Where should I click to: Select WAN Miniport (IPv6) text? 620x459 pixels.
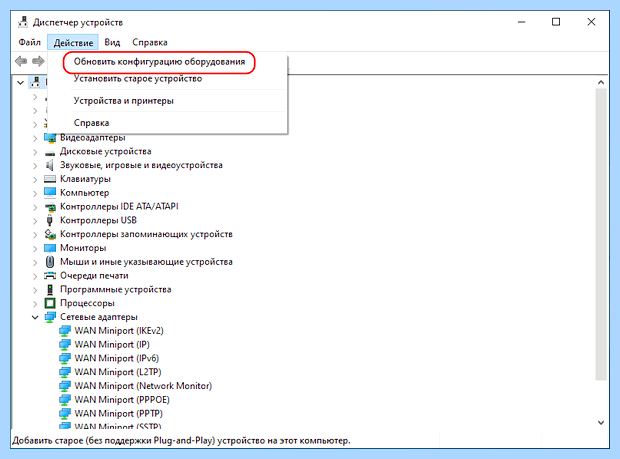117,358
